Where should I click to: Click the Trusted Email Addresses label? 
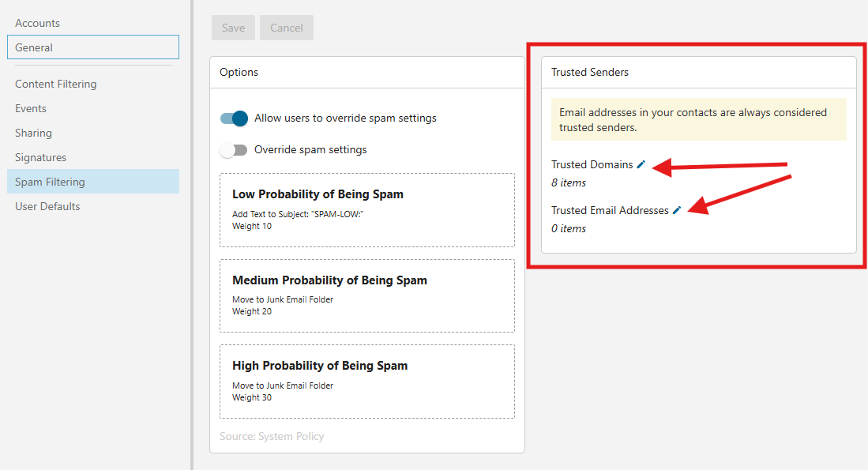pos(610,210)
